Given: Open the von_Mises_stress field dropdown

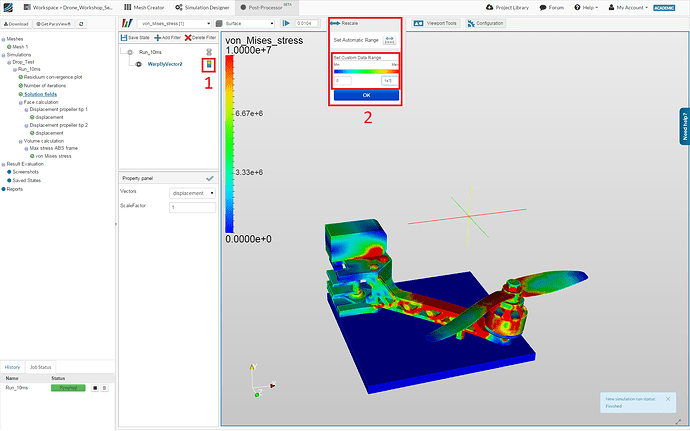Looking at the screenshot, I should tap(172, 22).
